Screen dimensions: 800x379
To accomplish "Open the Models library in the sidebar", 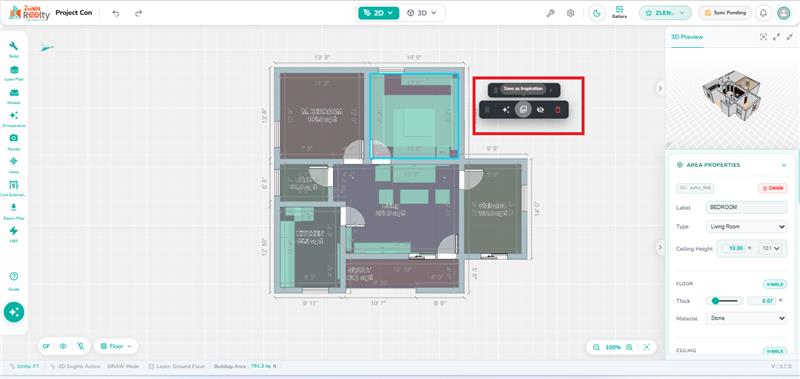I will 14,96.
